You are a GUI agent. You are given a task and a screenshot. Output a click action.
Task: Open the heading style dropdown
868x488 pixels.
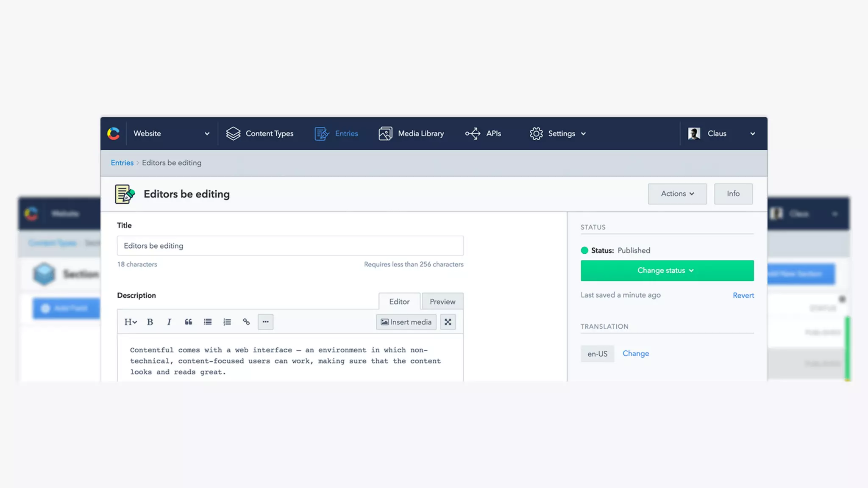130,322
